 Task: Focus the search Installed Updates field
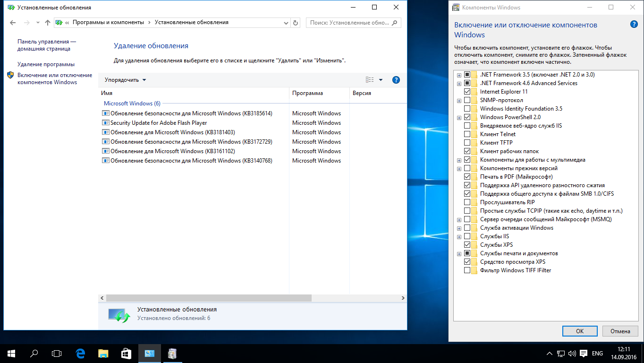[x=353, y=22]
